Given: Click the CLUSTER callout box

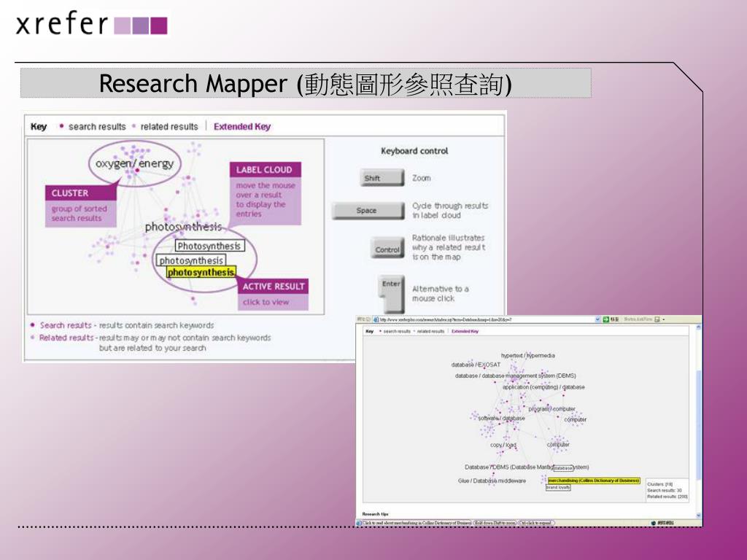Looking at the screenshot, I should pos(80,206).
